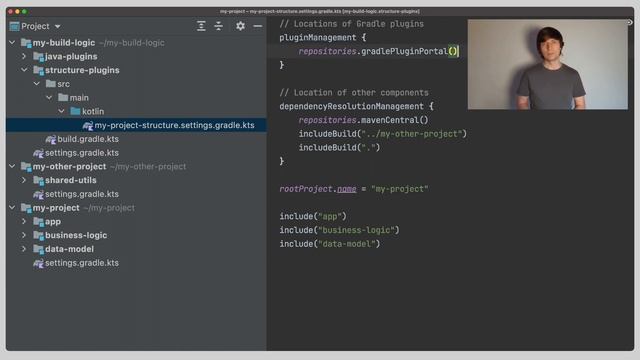640x360 pixels.
Task: Select the data-model module label
Action: pyautogui.click(x=69, y=249)
